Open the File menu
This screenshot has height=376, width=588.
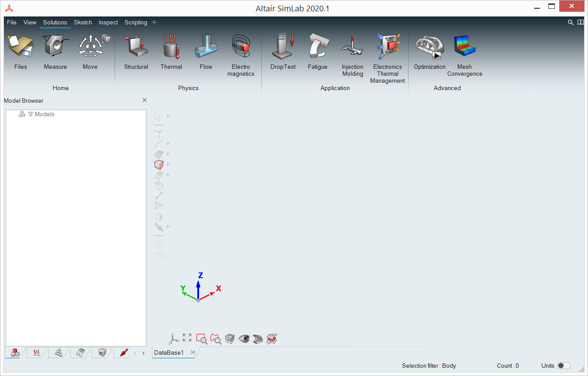pos(12,22)
